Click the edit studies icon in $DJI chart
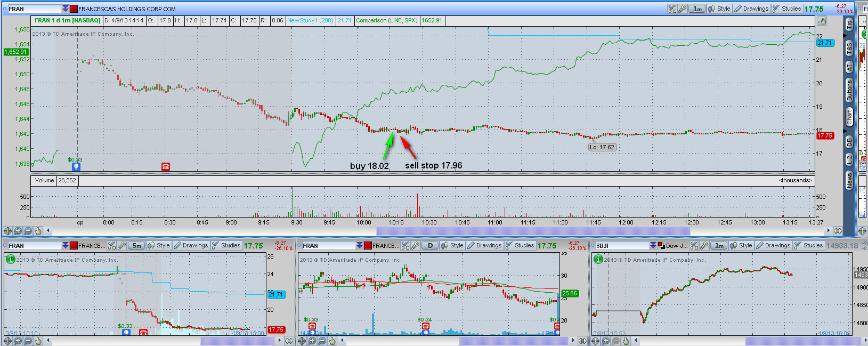The image size is (868, 346). click(x=694, y=245)
